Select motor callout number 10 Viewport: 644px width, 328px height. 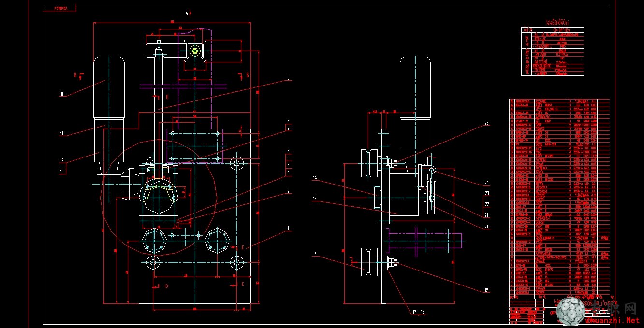tap(62, 94)
